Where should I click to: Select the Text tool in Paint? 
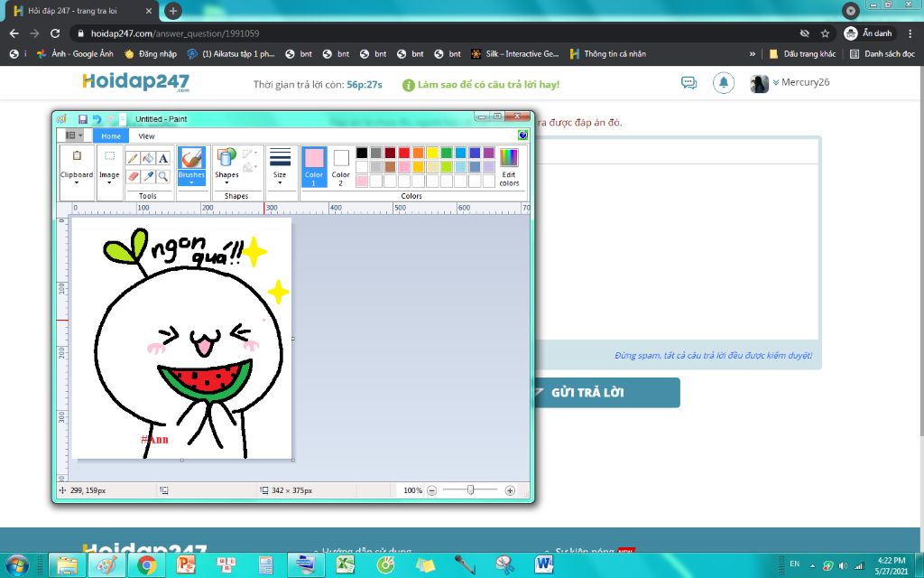pos(163,158)
